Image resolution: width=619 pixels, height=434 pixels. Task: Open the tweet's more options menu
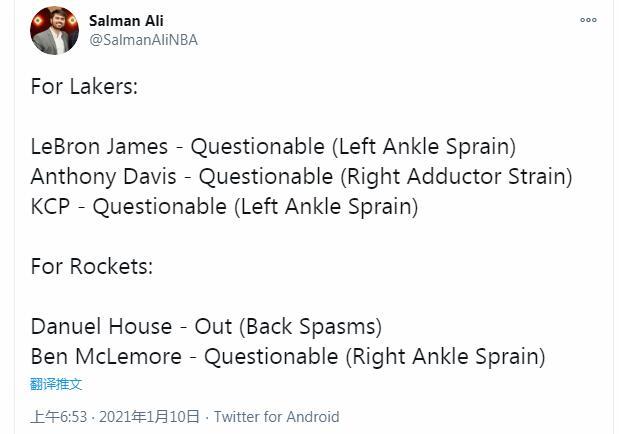point(588,20)
